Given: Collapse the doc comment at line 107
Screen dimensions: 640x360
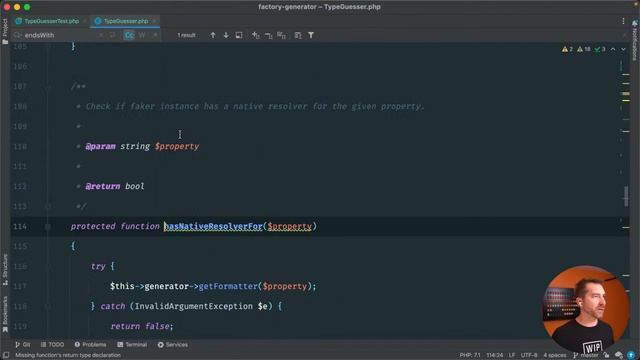Looking at the screenshot, I should click(48, 87).
